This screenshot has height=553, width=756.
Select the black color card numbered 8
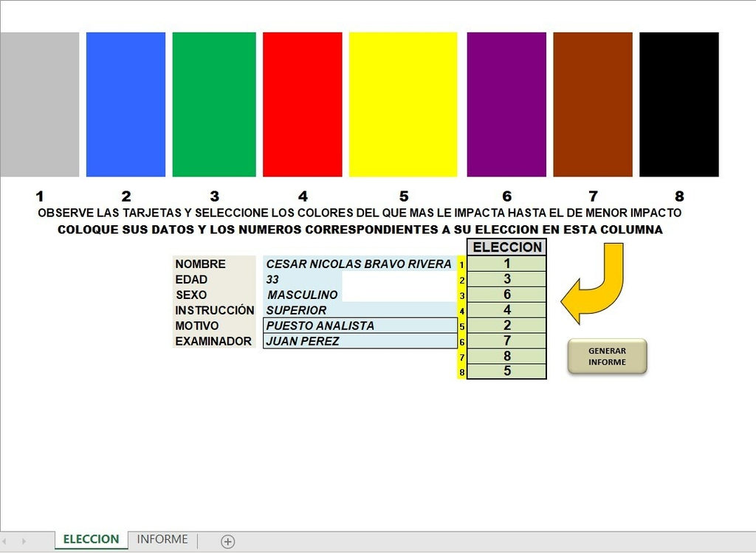coord(678,103)
